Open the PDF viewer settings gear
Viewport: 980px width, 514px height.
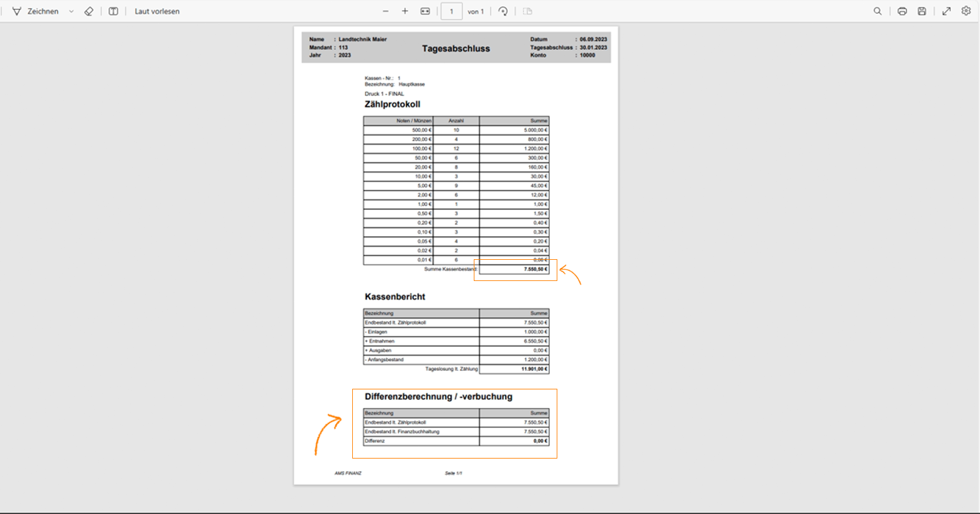(966, 11)
